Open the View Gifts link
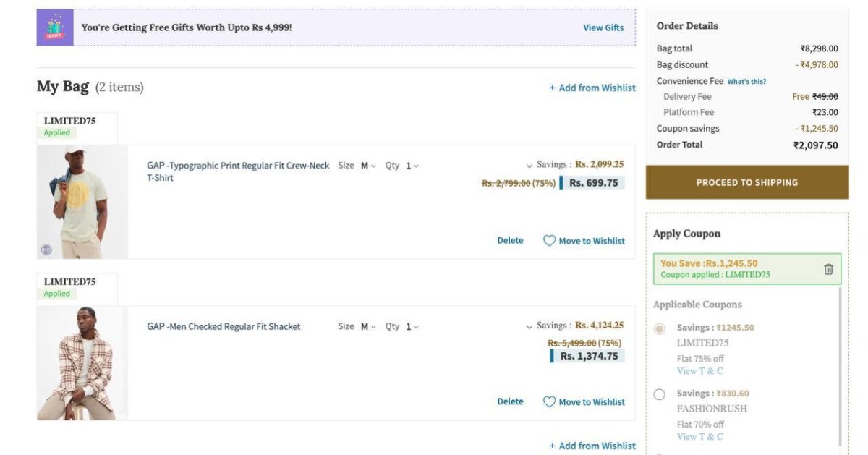This screenshot has height=455, width=868. (x=603, y=27)
